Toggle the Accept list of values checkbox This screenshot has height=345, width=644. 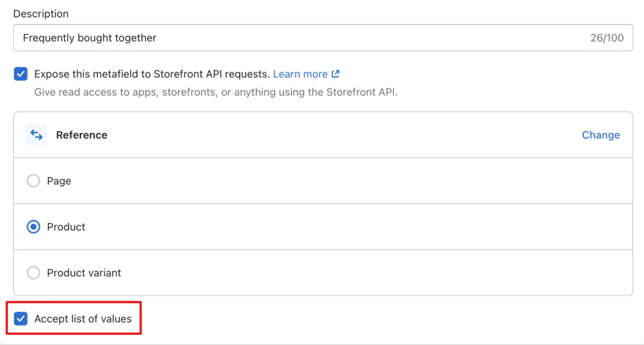pyautogui.click(x=21, y=319)
